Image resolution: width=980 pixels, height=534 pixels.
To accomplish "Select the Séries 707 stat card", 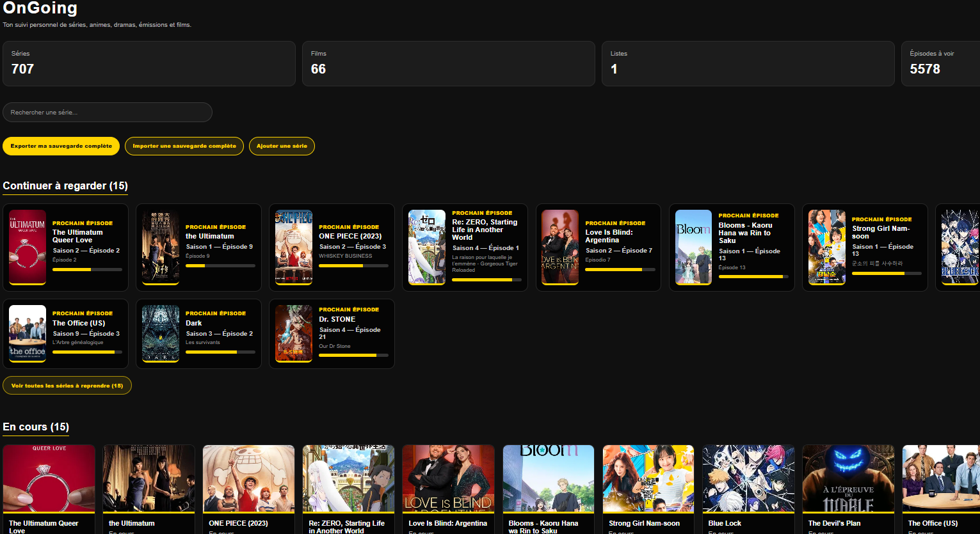I will [x=149, y=63].
